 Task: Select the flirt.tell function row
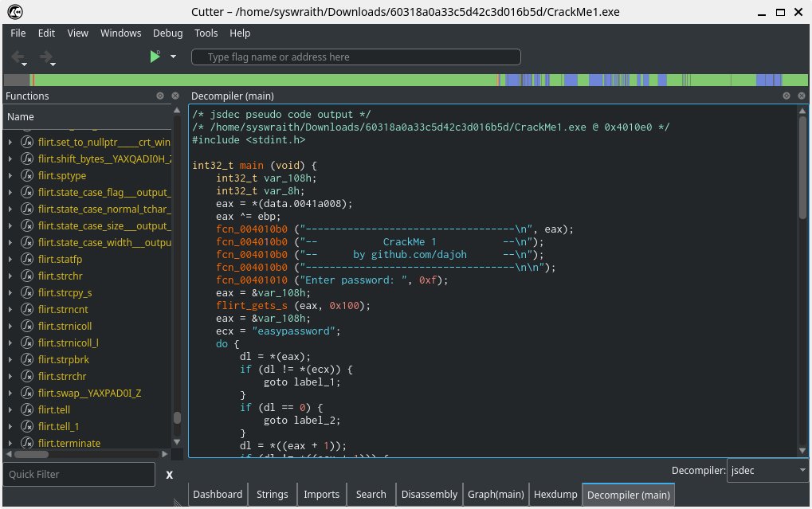[x=87, y=409]
